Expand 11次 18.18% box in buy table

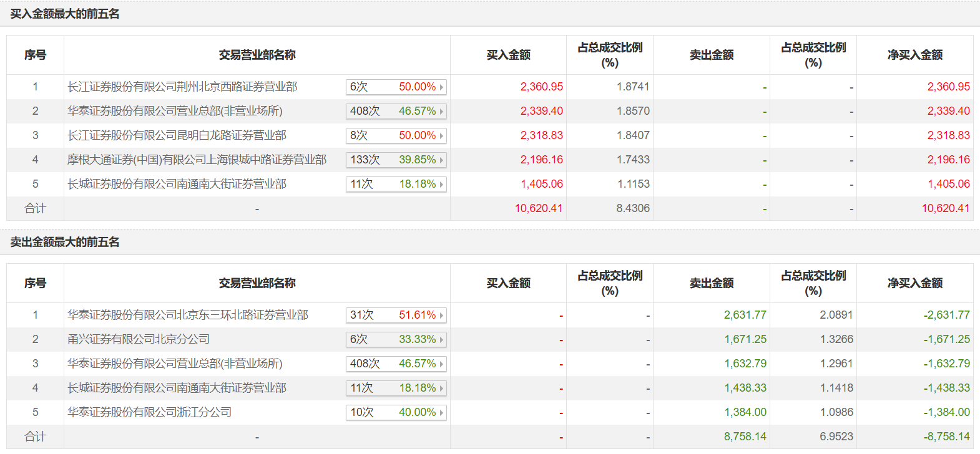pos(396,184)
